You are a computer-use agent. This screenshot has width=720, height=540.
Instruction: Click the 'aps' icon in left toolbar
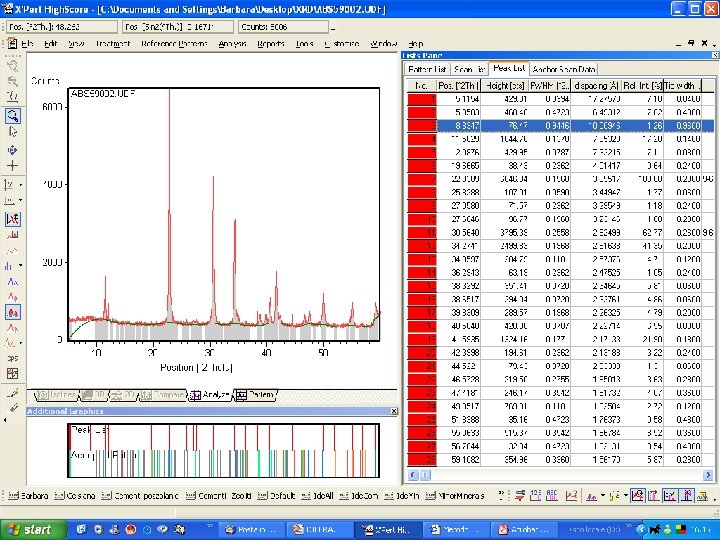(x=13, y=358)
